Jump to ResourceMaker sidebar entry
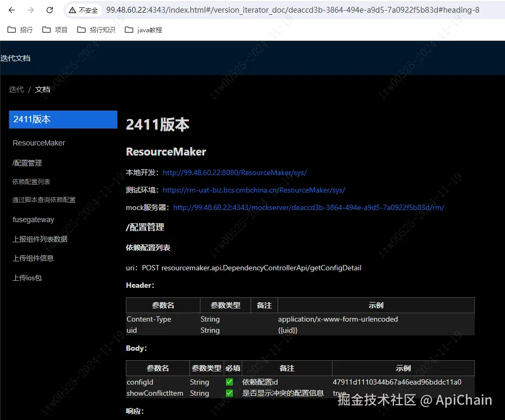Screen dimensions: 505x420 (x=39, y=143)
